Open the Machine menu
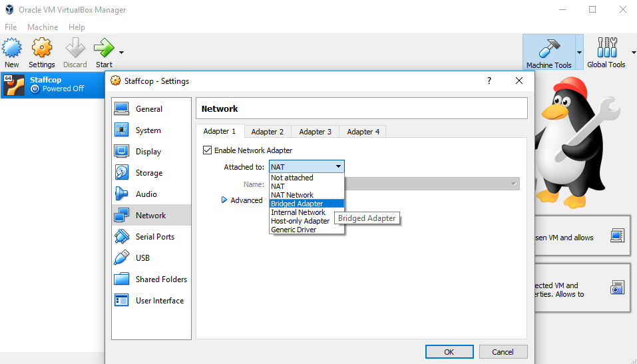This screenshot has width=637, height=364. pyautogui.click(x=43, y=27)
